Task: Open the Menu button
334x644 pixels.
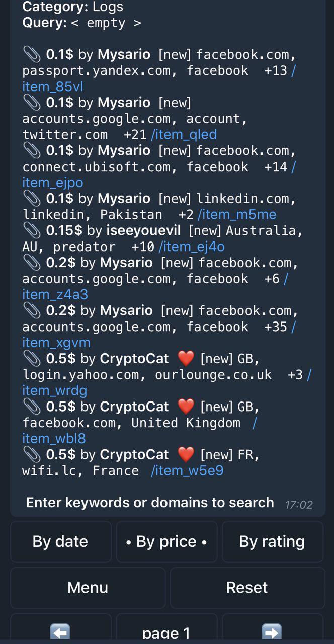Action: (88, 587)
